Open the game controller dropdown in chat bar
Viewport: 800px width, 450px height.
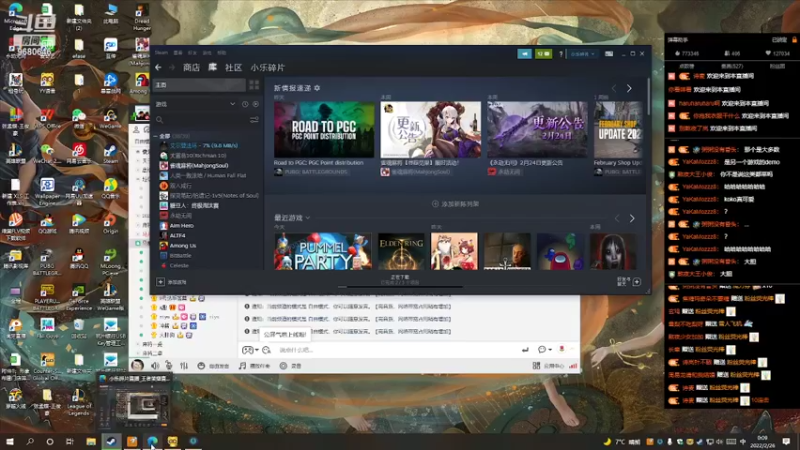click(250, 350)
